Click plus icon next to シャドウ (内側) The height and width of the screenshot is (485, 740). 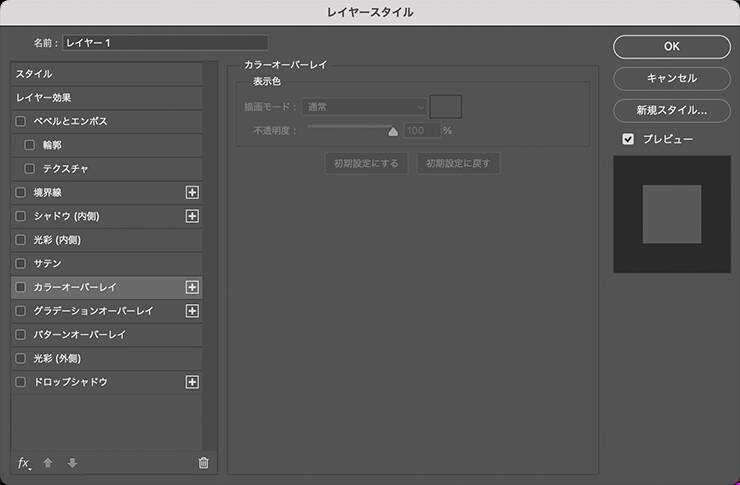point(192,216)
